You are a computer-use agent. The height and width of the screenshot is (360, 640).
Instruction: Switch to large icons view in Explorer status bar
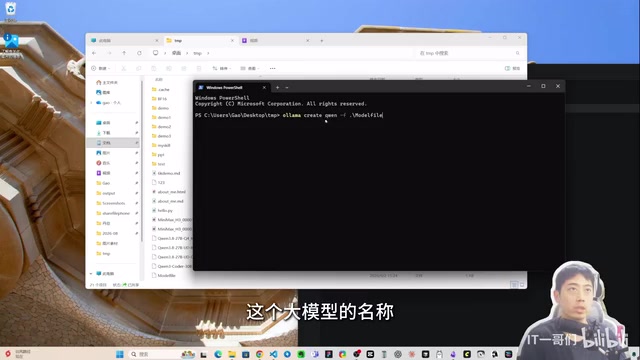pos(522,284)
